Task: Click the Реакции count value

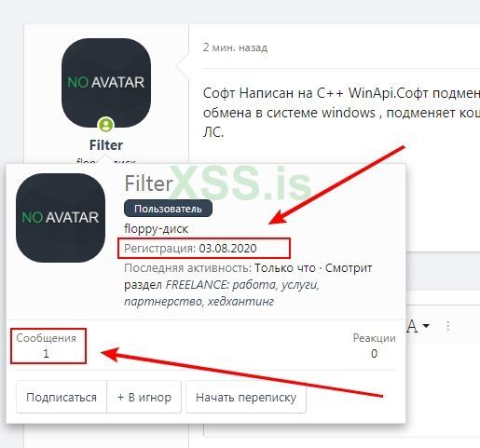Action: tap(374, 353)
